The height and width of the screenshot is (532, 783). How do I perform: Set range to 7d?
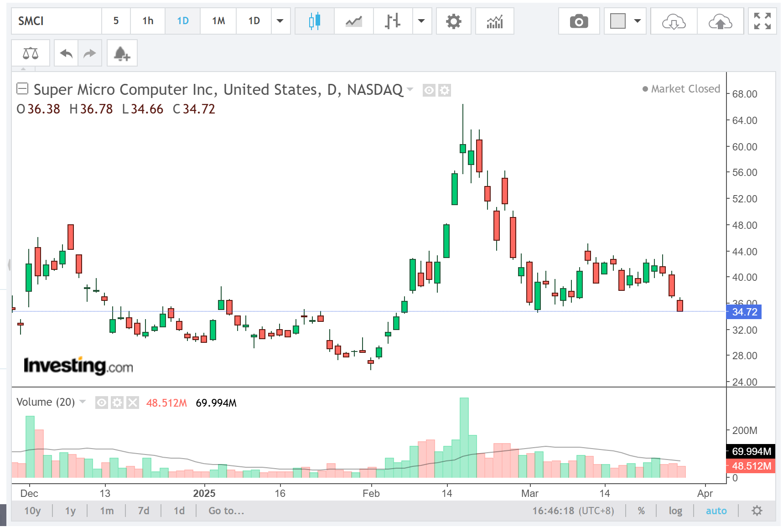(144, 511)
